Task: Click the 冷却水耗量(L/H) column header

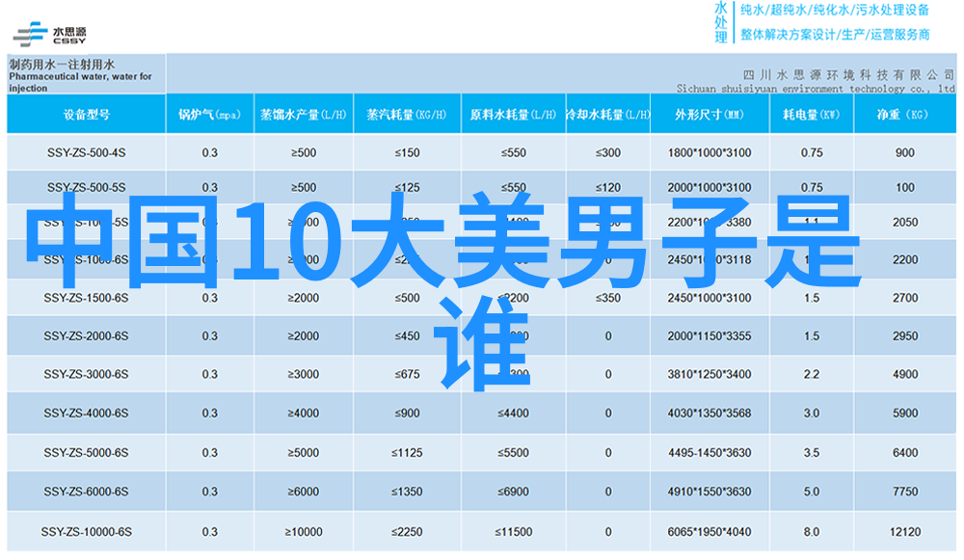Action: coord(607,115)
